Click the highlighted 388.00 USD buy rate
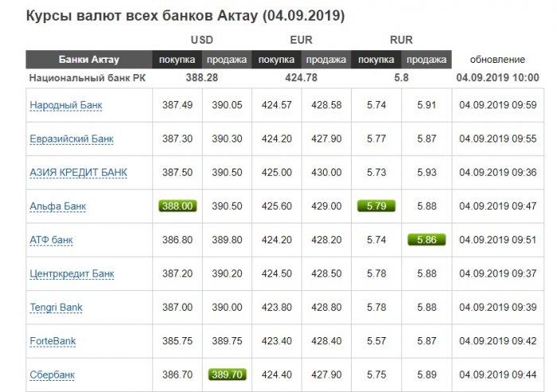Image resolution: width=557 pixels, height=392 pixels. 177,206
